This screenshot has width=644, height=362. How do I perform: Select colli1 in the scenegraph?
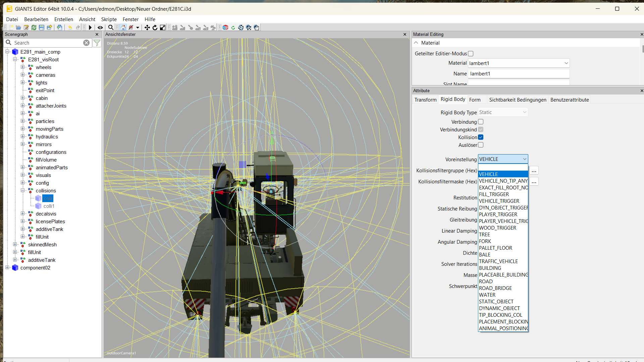click(x=49, y=206)
